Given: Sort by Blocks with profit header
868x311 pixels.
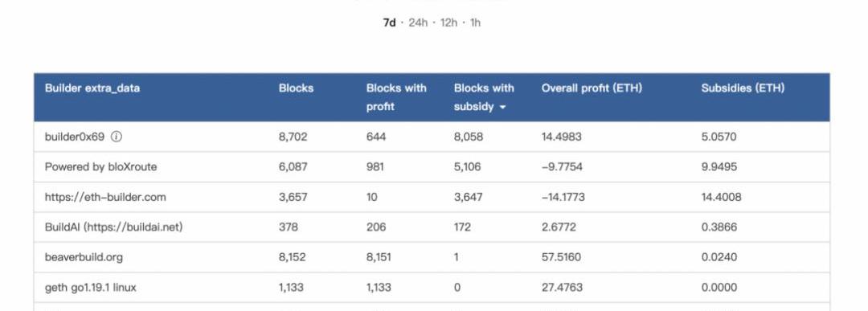Looking at the screenshot, I should [x=396, y=97].
